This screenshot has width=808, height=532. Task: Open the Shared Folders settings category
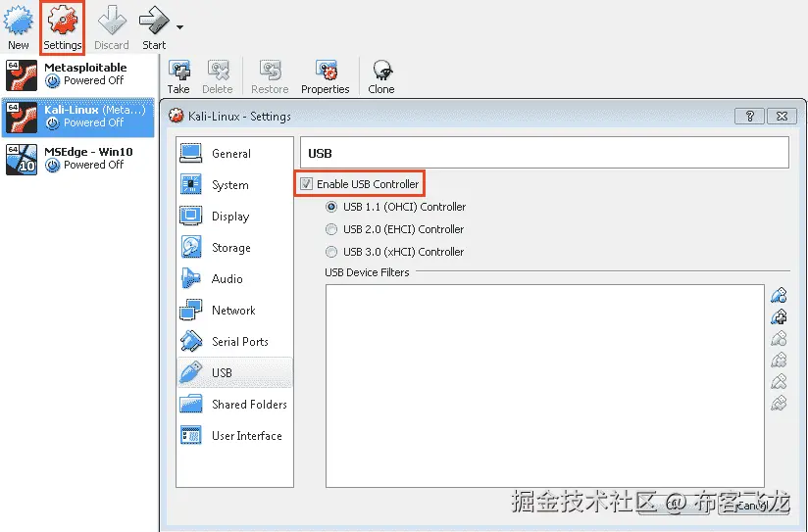[x=234, y=405]
